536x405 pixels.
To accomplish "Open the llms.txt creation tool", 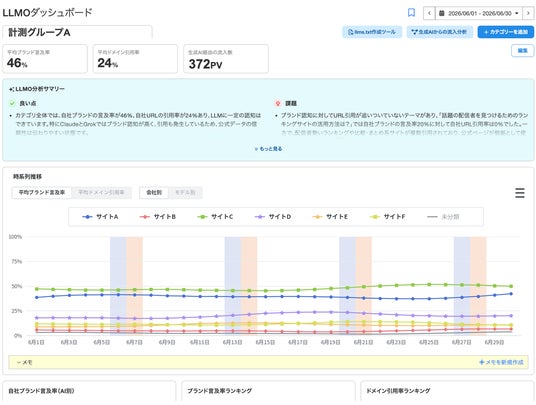I will pyautogui.click(x=372, y=32).
